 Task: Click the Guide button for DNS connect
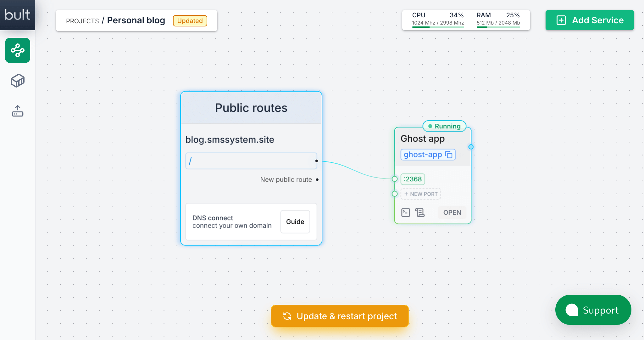(x=296, y=221)
